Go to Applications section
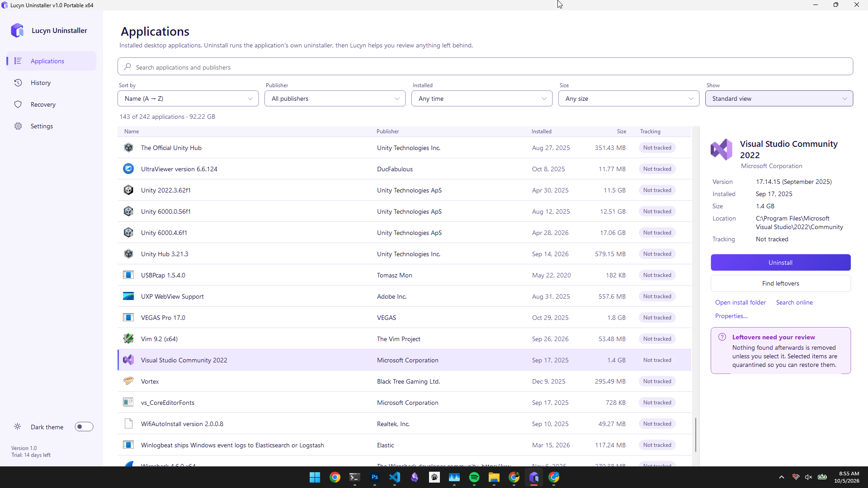 coord(52,61)
